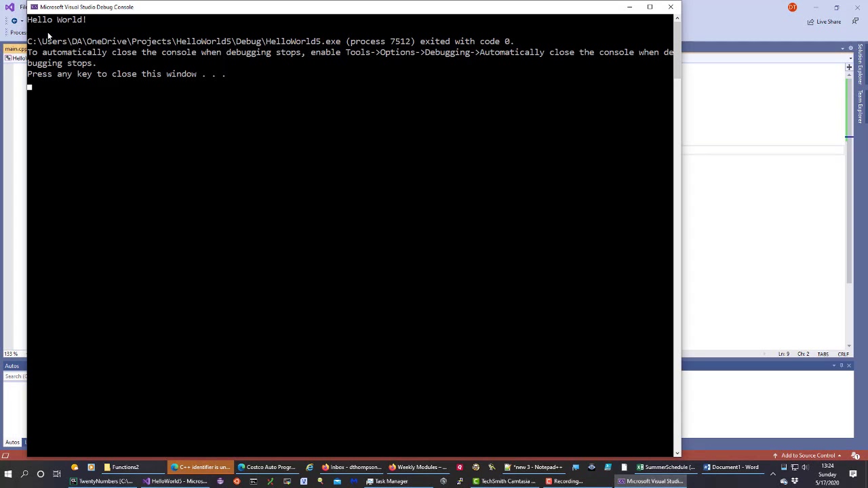Click the yellow chat icon on taskbar

[75, 467]
